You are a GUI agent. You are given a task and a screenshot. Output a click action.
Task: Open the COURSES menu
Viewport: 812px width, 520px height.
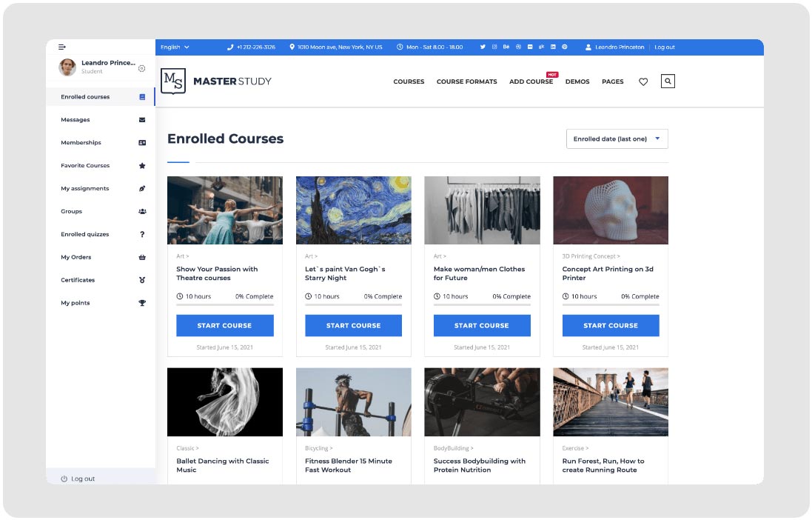(409, 82)
